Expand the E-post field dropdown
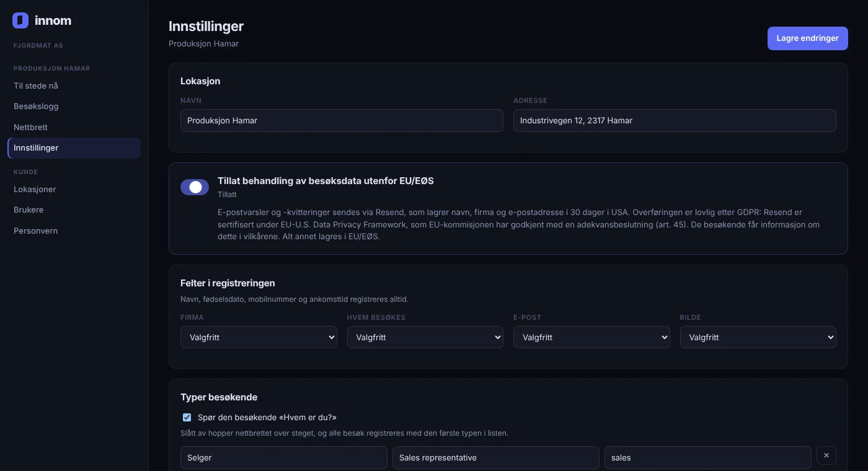Viewport: 868px width, 471px height. [x=591, y=337]
